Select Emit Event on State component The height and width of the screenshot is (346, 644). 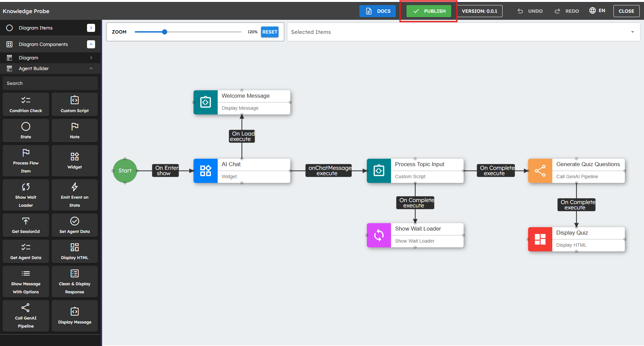(75, 195)
